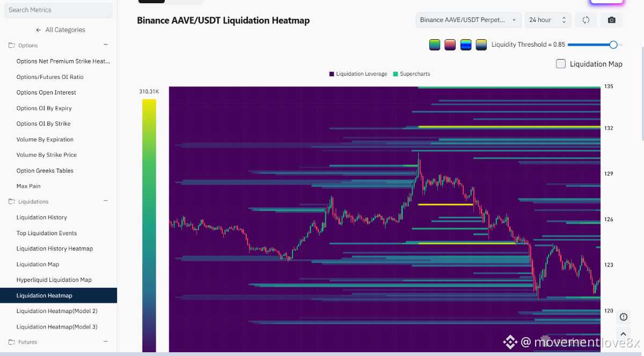Click the 310.31K scale maximum label
This screenshot has height=356, width=644.
pyautogui.click(x=149, y=92)
